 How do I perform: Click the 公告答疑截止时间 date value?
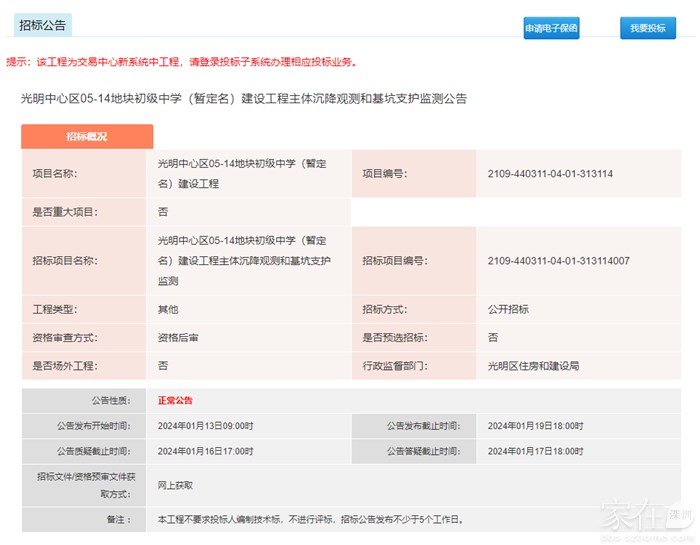tap(535, 451)
